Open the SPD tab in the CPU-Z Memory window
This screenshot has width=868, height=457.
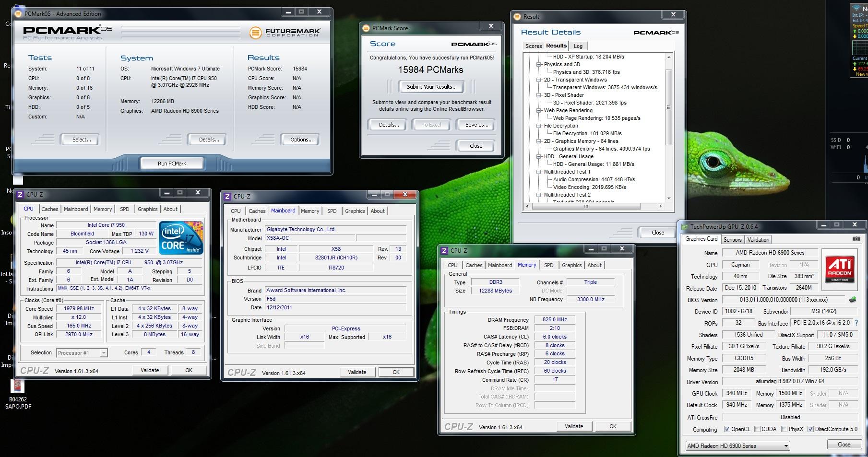pyautogui.click(x=548, y=265)
